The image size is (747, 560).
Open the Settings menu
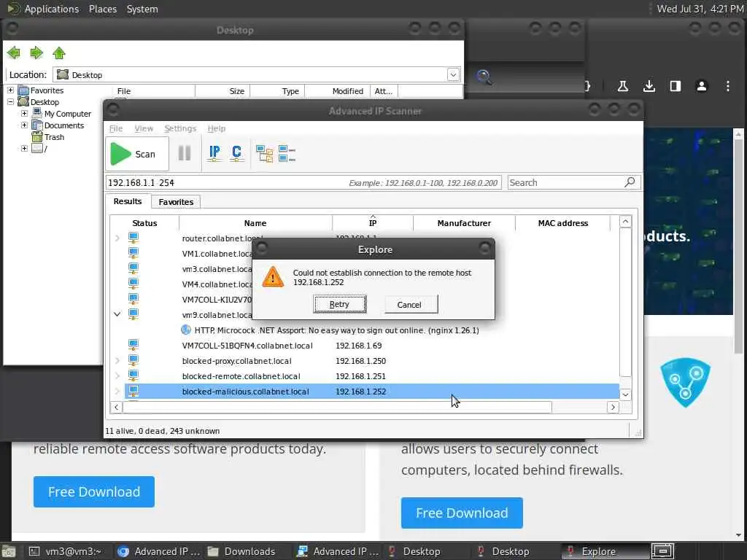[180, 128]
